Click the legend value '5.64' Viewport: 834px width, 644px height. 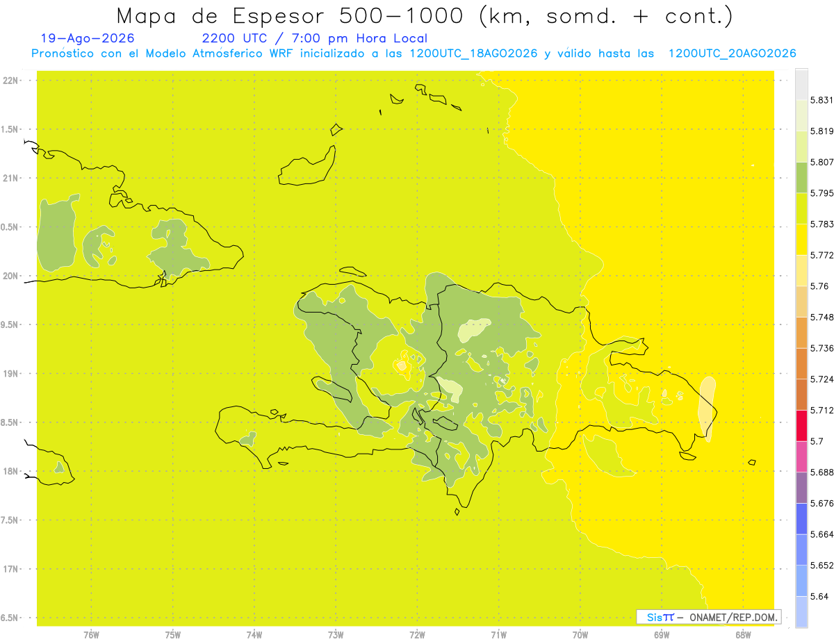[x=819, y=596]
